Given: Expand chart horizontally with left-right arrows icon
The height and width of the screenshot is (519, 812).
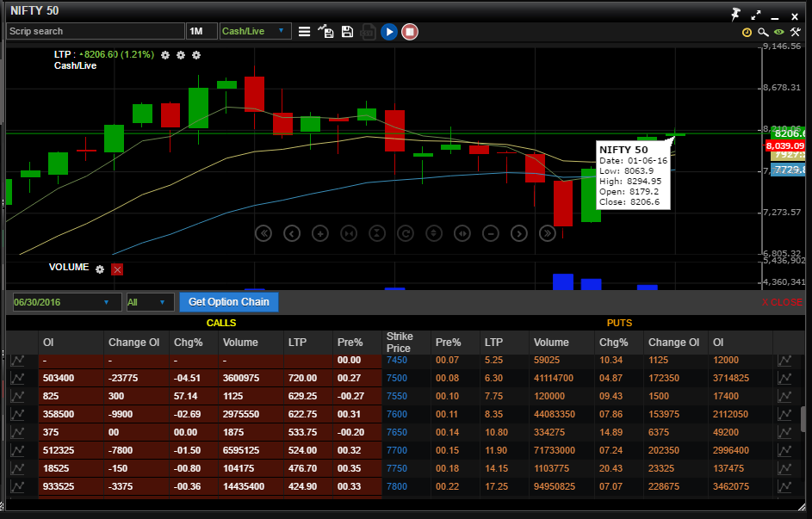Looking at the screenshot, I should (462, 233).
